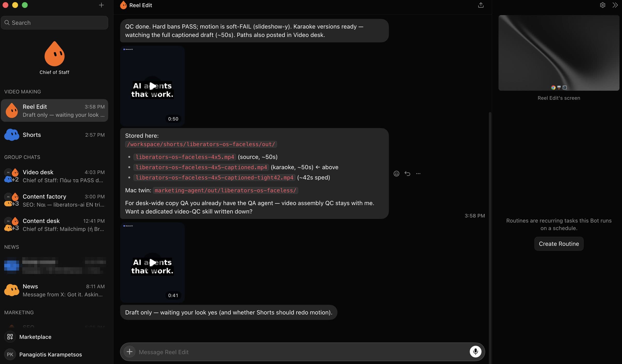Click the Search field
622x364 pixels.
click(x=54, y=23)
